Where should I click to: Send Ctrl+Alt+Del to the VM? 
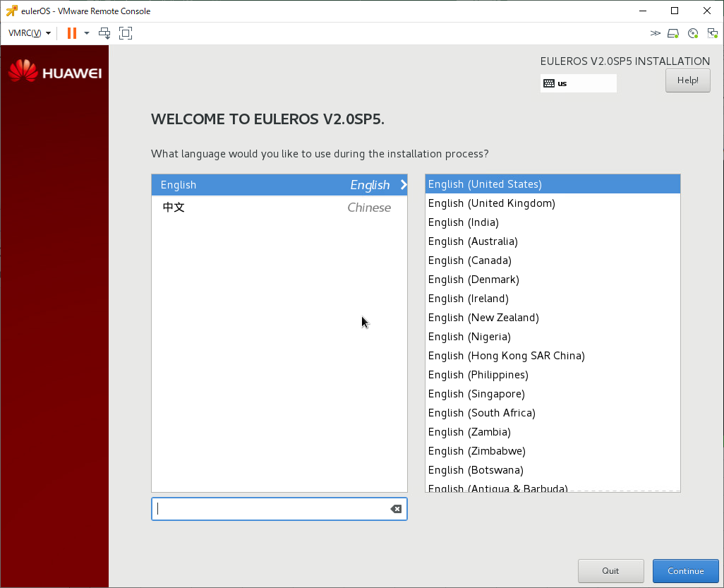(x=104, y=32)
